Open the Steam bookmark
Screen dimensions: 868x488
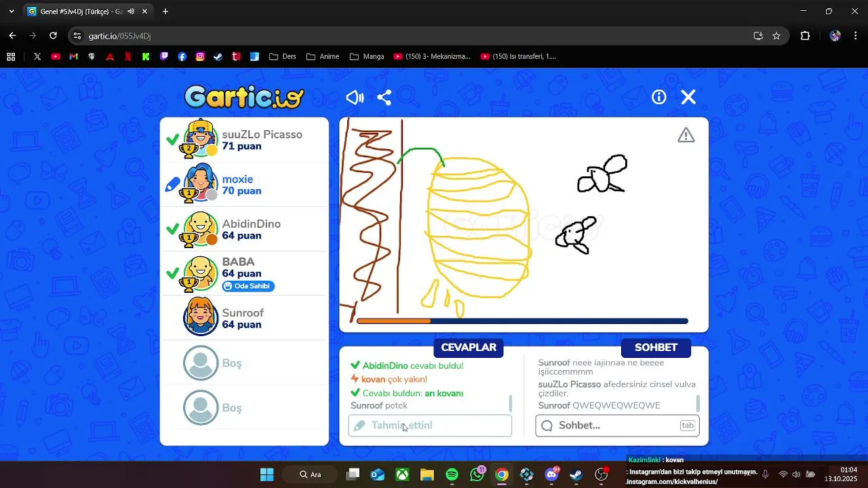tap(218, 57)
